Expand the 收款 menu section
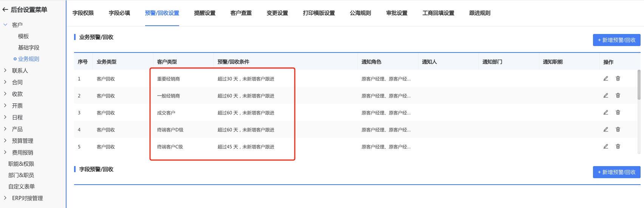 tap(5, 94)
